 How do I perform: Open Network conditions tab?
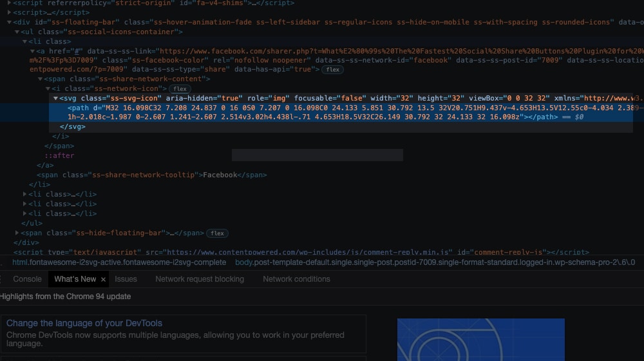(296, 278)
